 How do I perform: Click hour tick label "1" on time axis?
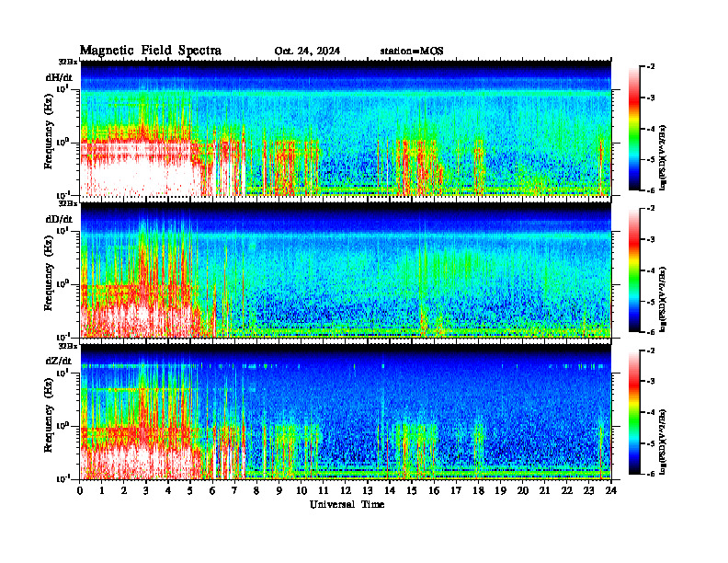coord(102,490)
